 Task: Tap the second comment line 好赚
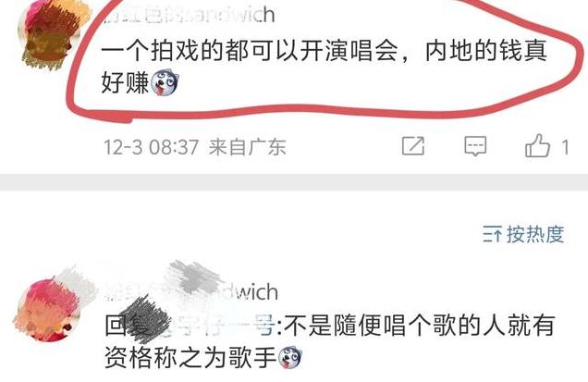[125, 83]
